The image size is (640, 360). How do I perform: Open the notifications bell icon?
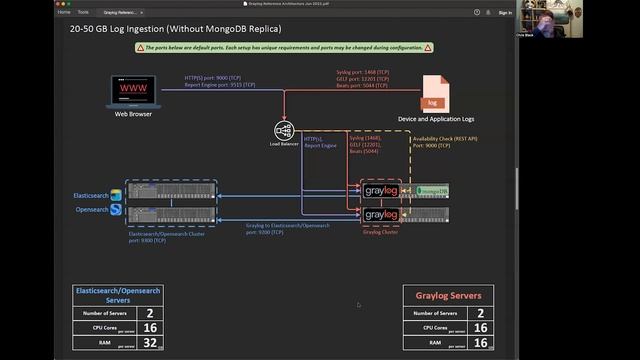488,12
